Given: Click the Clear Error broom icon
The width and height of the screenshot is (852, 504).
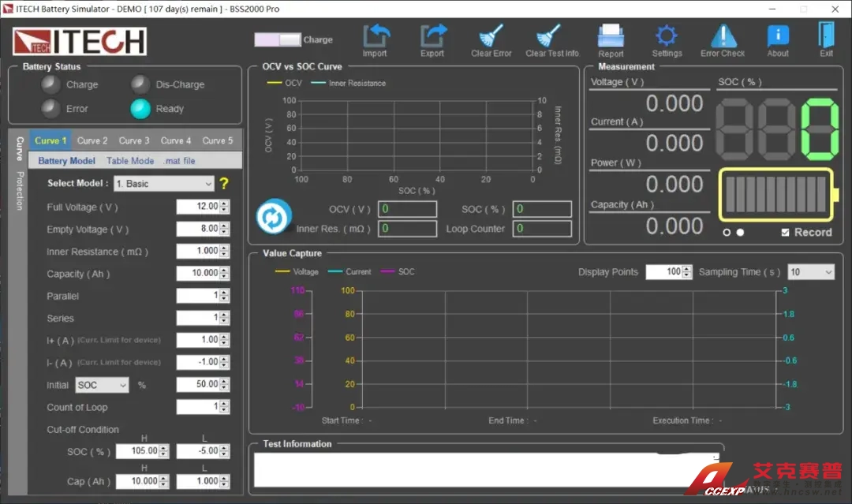Looking at the screenshot, I should click(491, 35).
